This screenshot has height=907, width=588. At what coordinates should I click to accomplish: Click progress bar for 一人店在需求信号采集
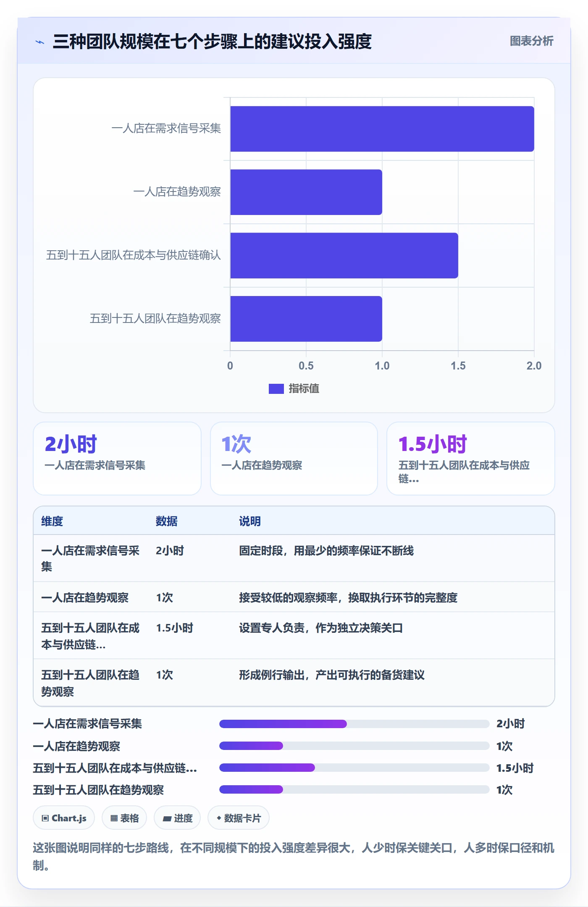point(354,724)
